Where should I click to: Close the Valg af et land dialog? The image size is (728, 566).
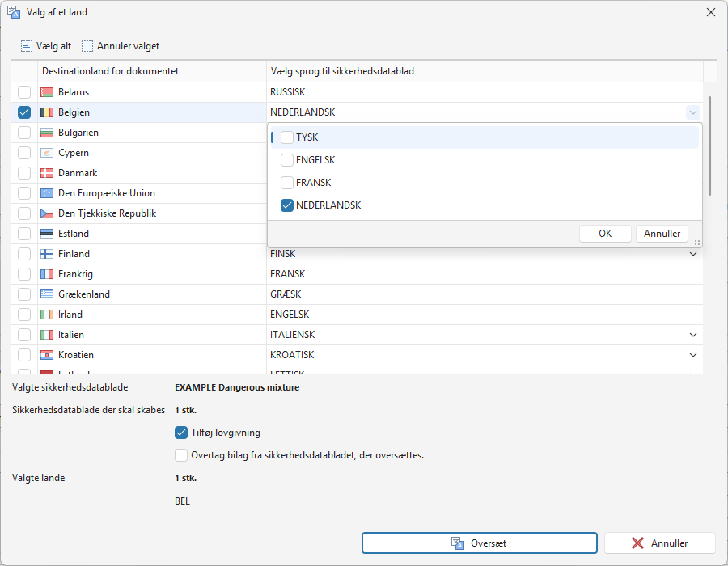click(710, 12)
